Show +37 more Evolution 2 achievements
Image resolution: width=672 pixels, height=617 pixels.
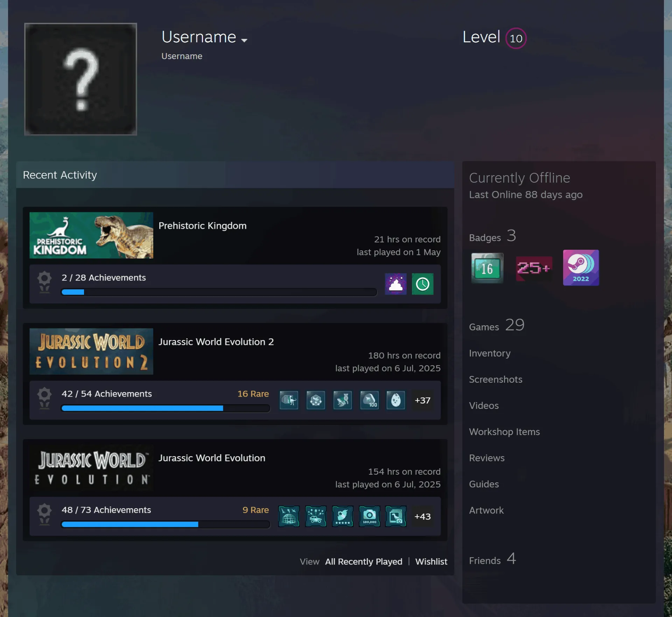[422, 400]
